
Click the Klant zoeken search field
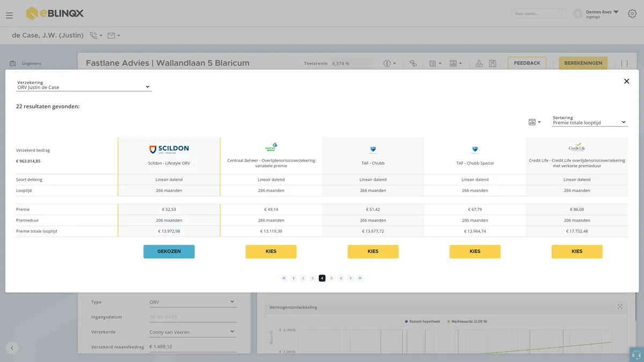(x=538, y=14)
